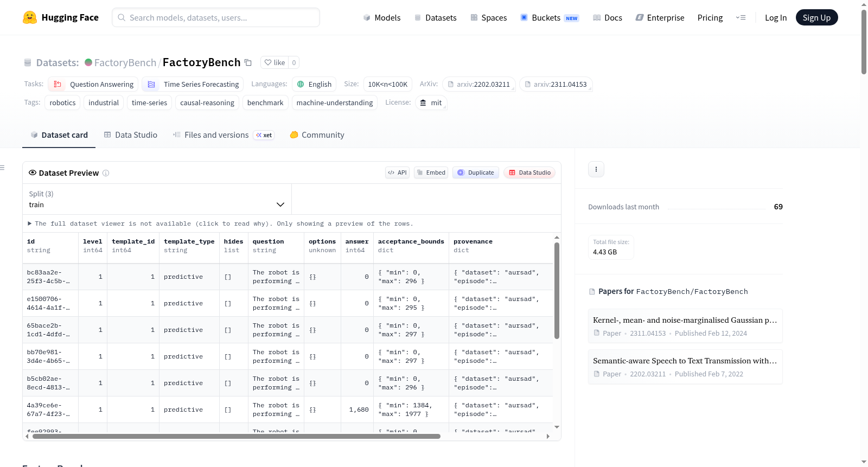Click the Log In link
Screen dimensions: 868x467
click(x=776, y=18)
